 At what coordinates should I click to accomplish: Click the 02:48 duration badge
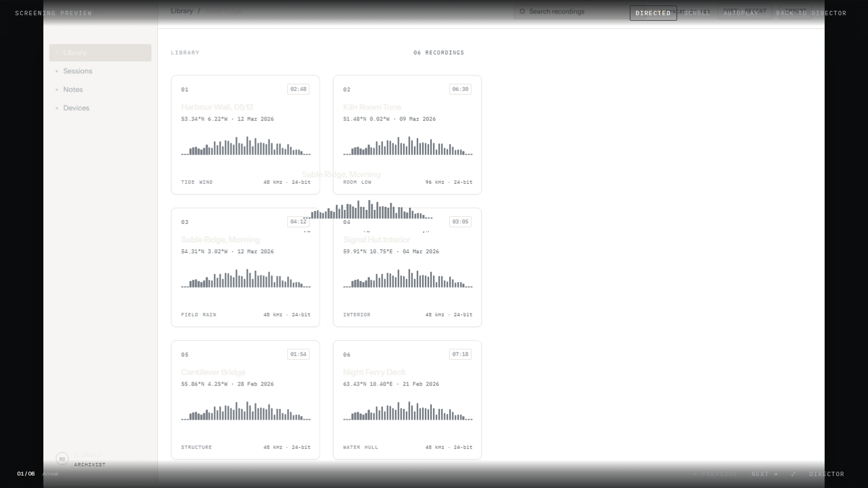coord(298,89)
